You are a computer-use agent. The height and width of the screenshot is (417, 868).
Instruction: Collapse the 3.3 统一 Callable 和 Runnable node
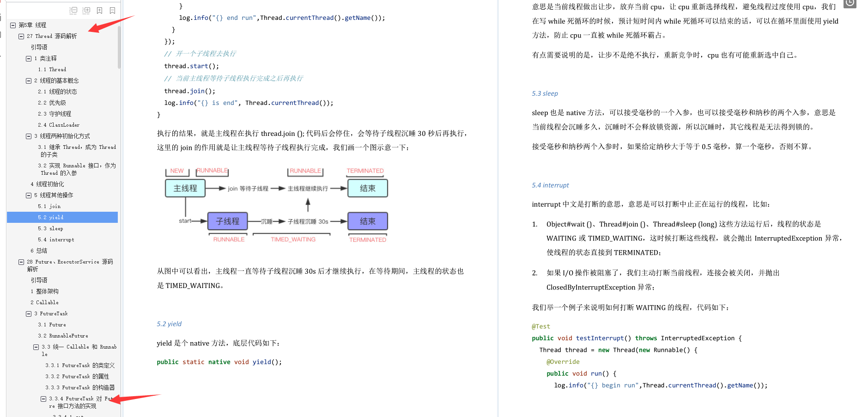click(x=36, y=347)
